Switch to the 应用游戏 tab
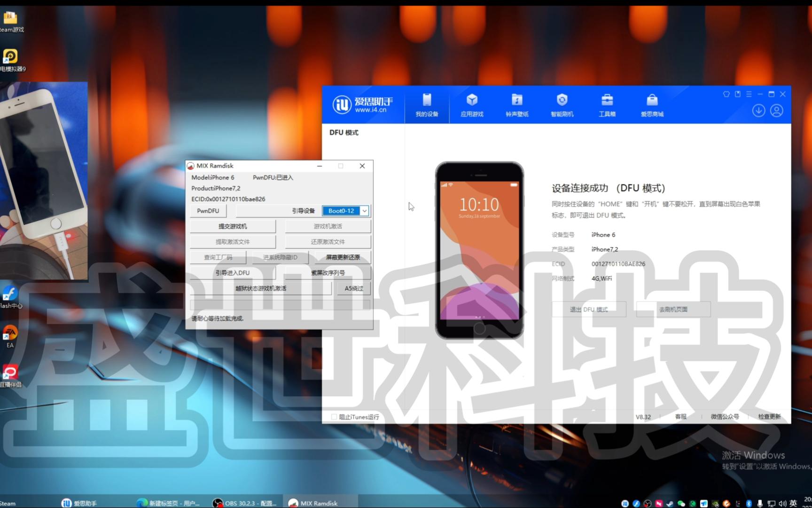The height and width of the screenshot is (508, 812). click(x=472, y=105)
